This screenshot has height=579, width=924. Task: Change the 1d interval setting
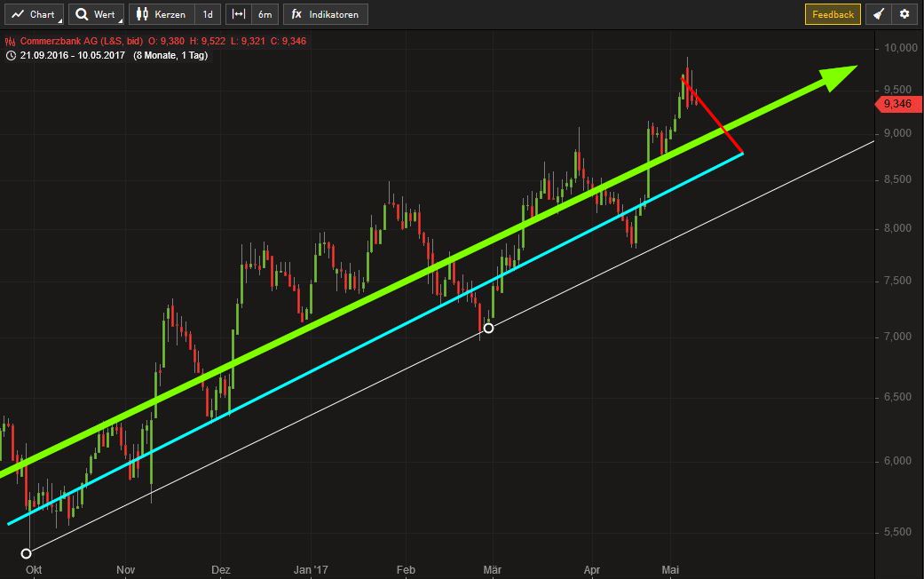208,14
